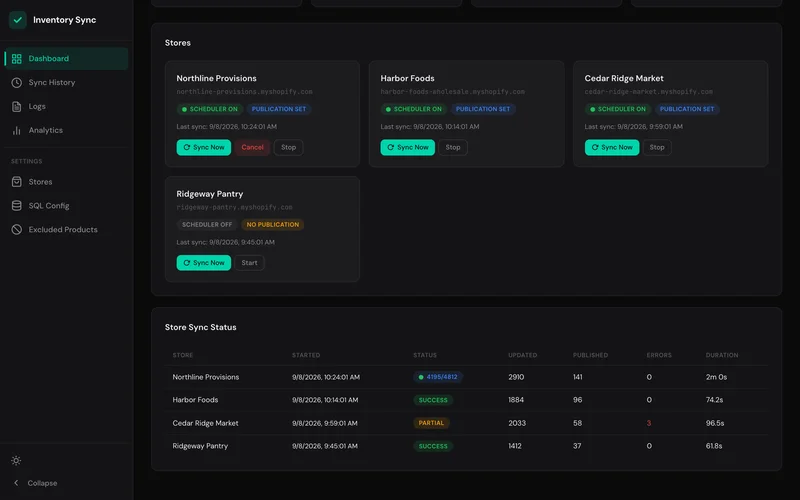Go to Logs page
The width and height of the screenshot is (800, 500).
[x=66, y=107]
